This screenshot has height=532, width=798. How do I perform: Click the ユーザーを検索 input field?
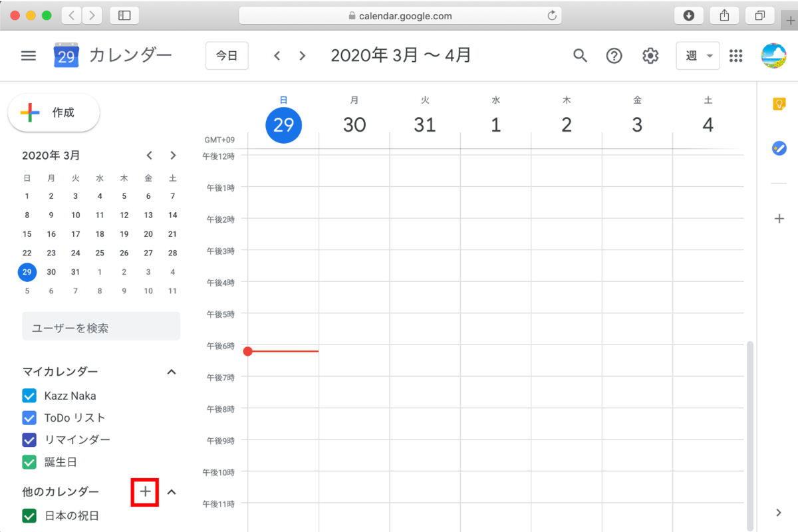(x=101, y=326)
